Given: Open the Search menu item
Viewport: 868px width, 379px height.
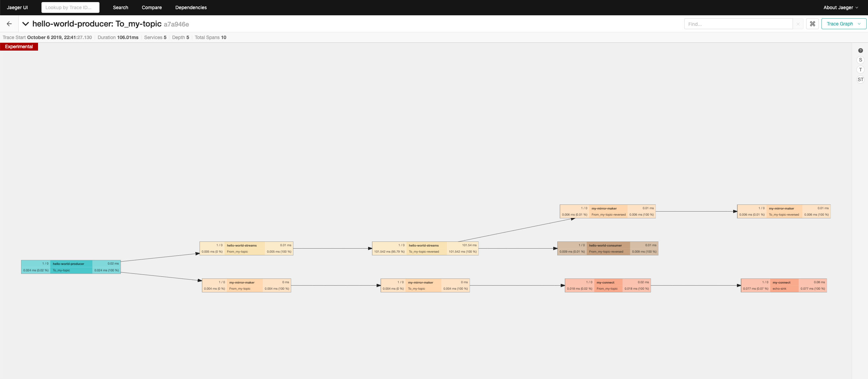Looking at the screenshot, I should [121, 7].
